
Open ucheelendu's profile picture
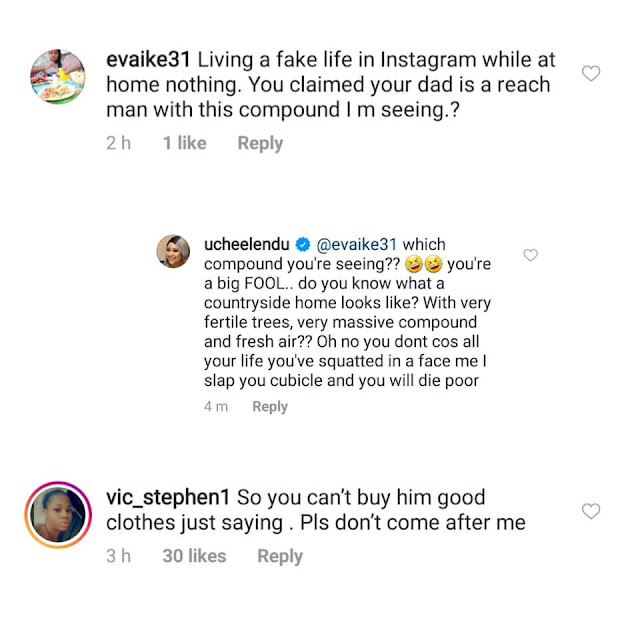[x=173, y=251]
